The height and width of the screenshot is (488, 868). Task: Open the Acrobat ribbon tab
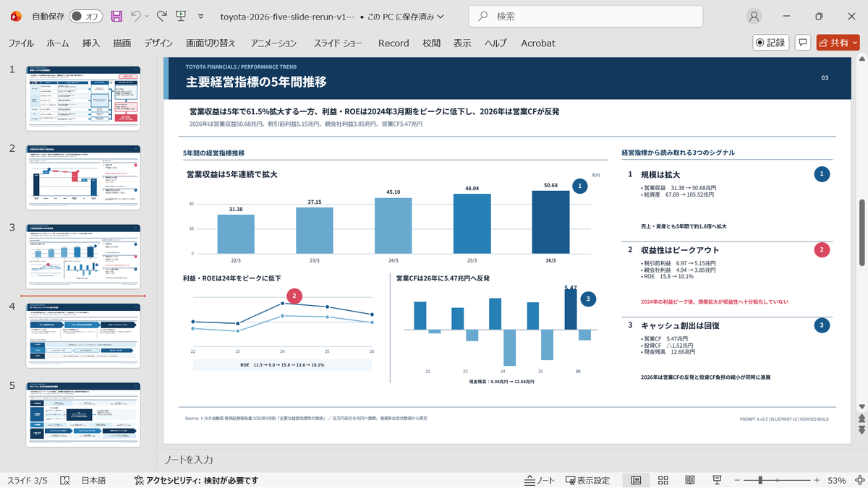538,43
